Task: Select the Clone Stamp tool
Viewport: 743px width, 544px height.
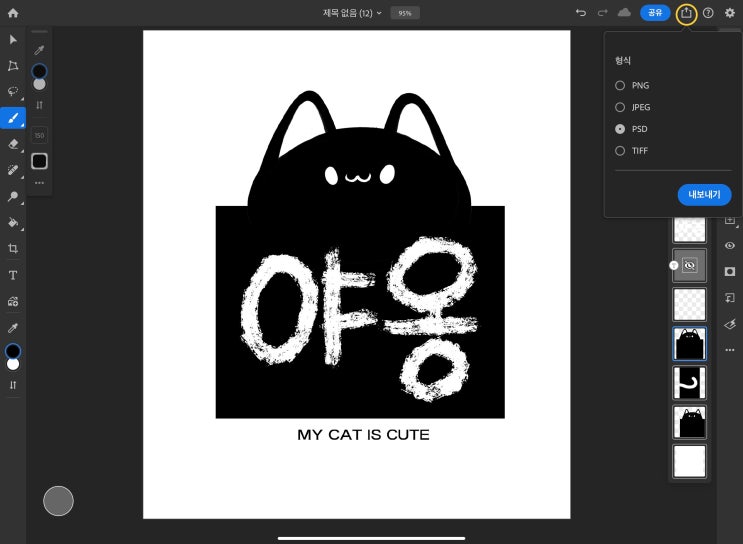Action: click(13, 196)
